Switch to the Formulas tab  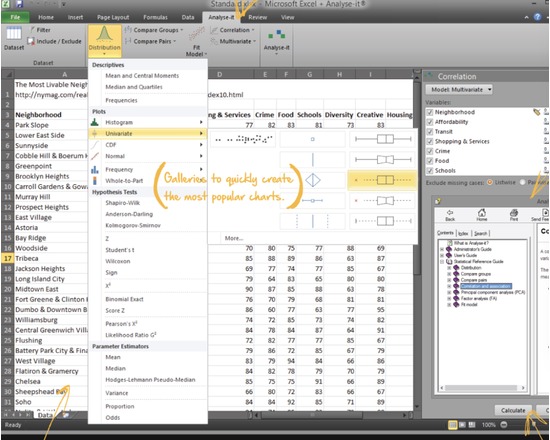155,17
